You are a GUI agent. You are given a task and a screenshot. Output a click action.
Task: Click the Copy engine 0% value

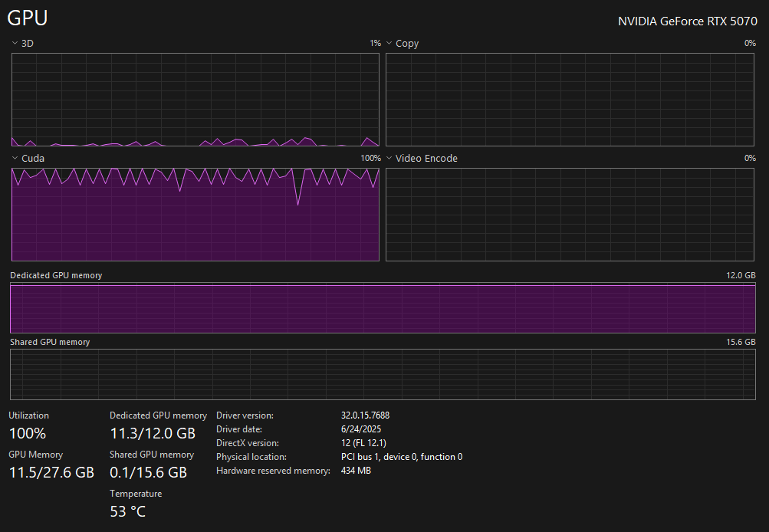pos(750,43)
